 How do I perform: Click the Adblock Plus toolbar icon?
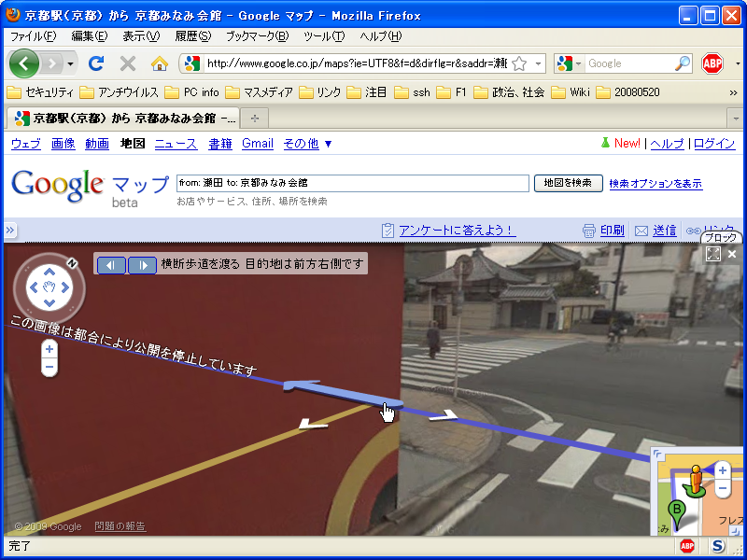click(x=712, y=63)
